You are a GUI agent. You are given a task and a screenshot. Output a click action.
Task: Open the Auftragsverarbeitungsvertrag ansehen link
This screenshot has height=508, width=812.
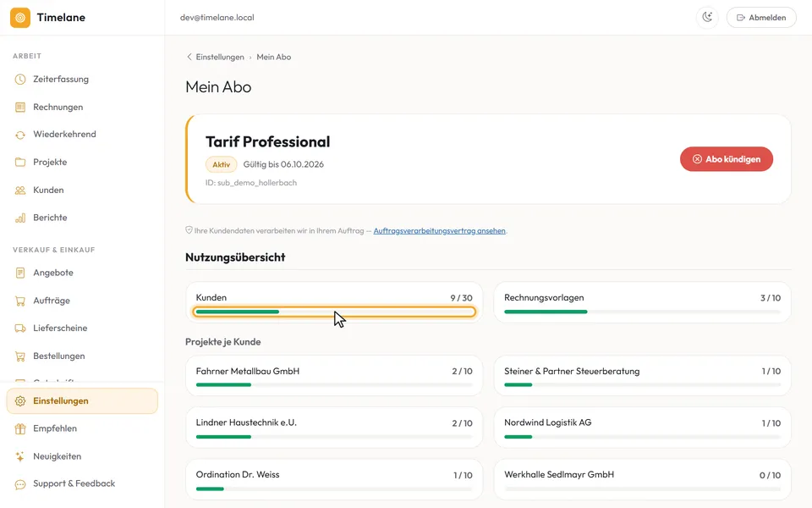point(439,230)
